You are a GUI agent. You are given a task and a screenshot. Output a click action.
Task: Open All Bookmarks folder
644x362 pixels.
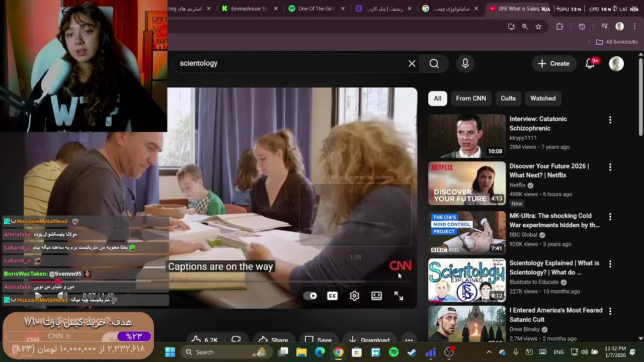click(617, 42)
